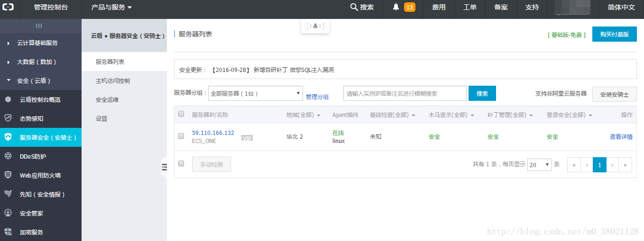Screen dimensions: 644x241
Task: Select 安全运维 in side menu
Action: (x=124, y=99)
